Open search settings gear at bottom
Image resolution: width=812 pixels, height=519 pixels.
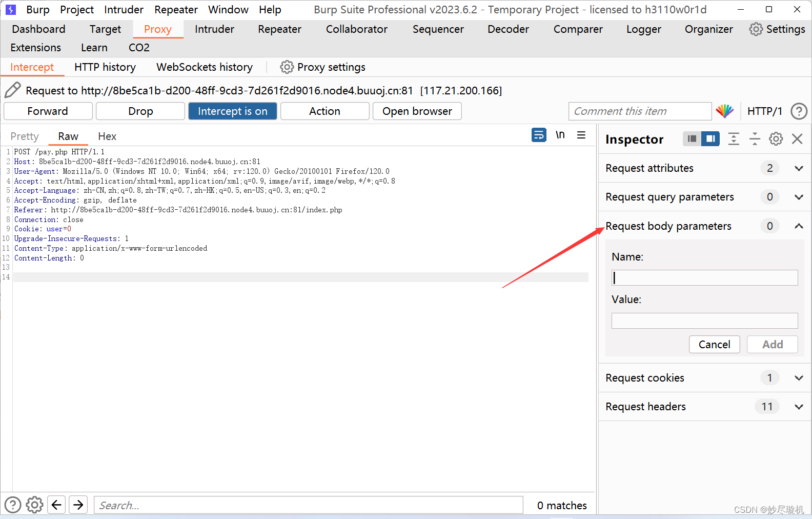[x=34, y=505]
